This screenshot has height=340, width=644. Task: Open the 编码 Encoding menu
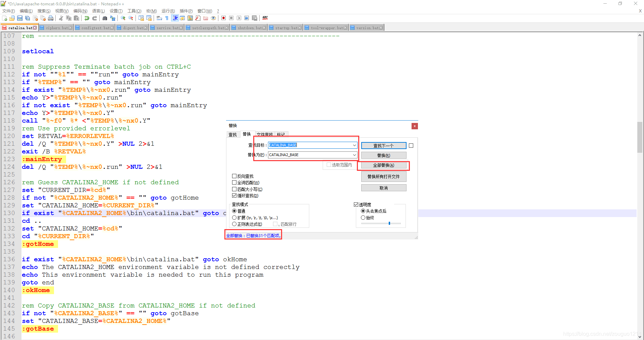click(x=80, y=11)
